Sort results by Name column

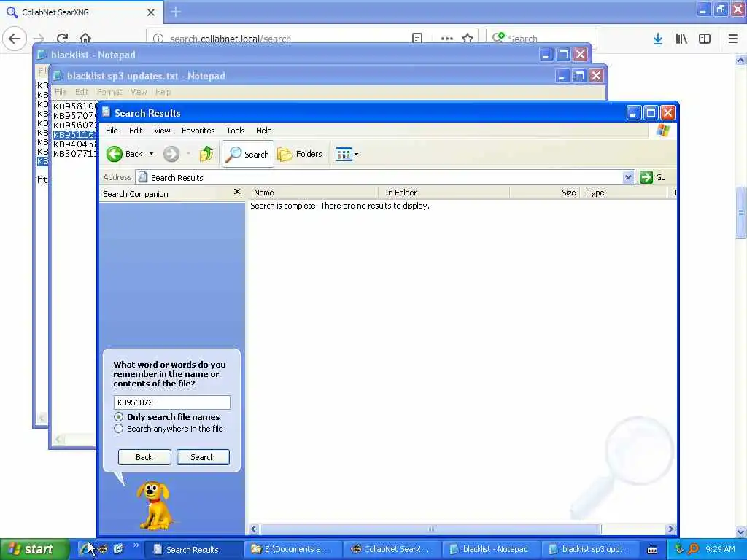[x=314, y=192]
